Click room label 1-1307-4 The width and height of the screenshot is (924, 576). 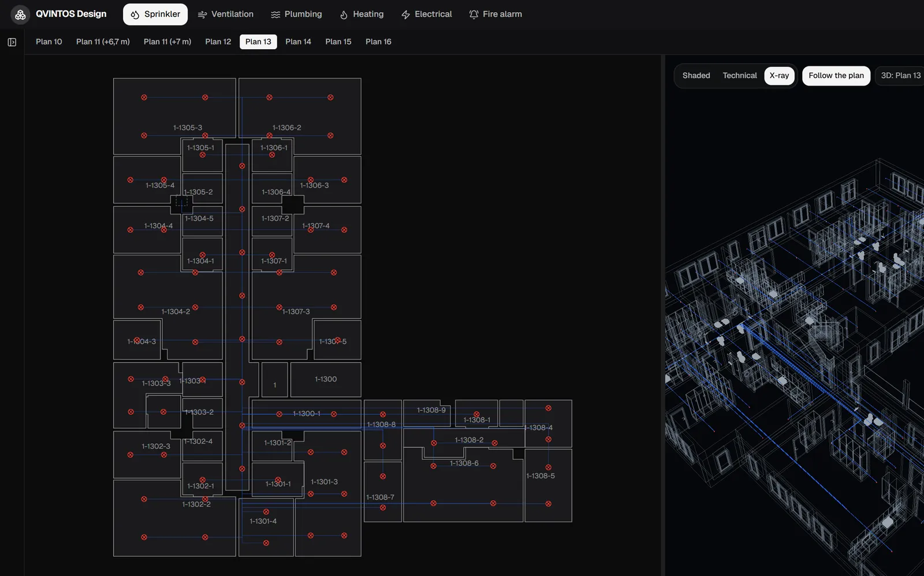coord(316,226)
